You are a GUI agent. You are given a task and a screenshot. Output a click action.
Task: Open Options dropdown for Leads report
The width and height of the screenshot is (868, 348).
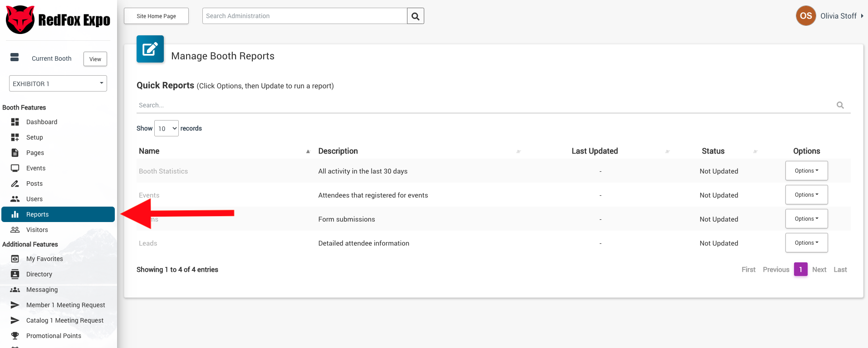(x=806, y=243)
